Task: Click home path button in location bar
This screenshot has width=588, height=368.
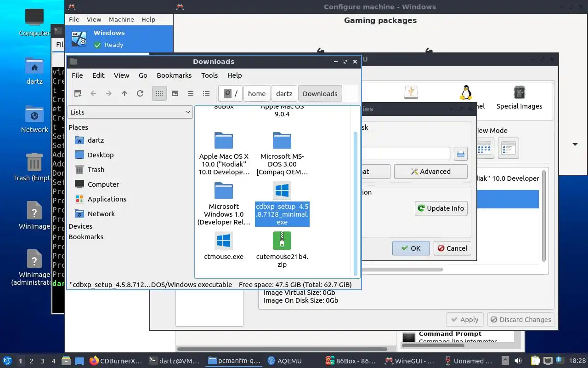Action: pos(257,93)
